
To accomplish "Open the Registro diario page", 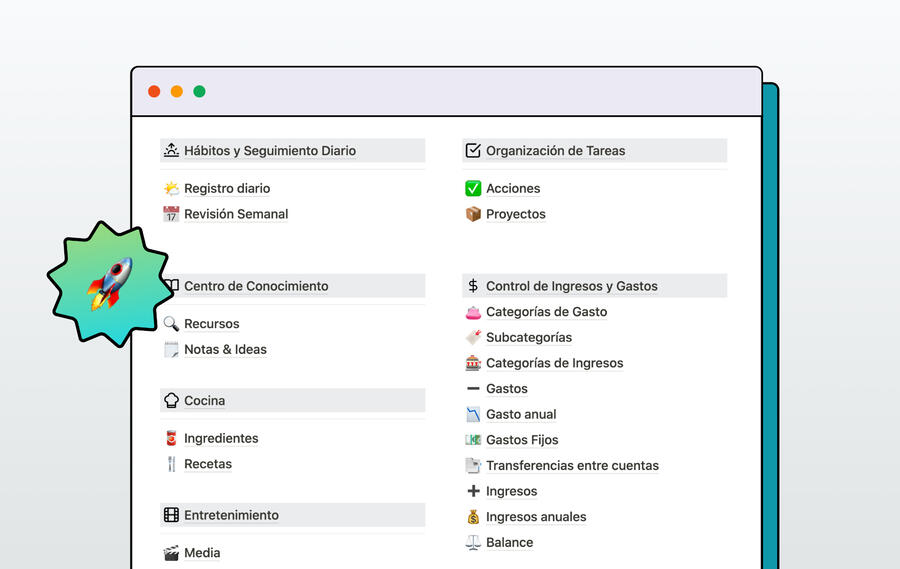I will (x=227, y=188).
